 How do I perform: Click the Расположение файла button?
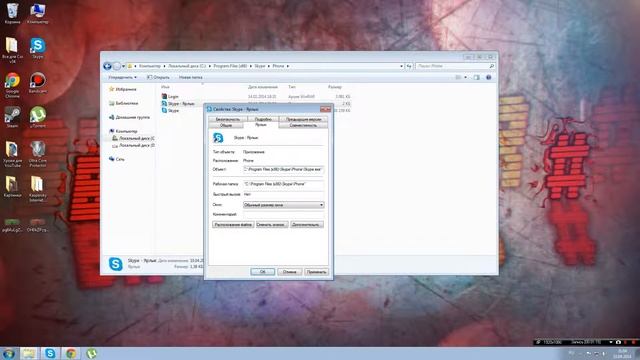click(x=233, y=224)
